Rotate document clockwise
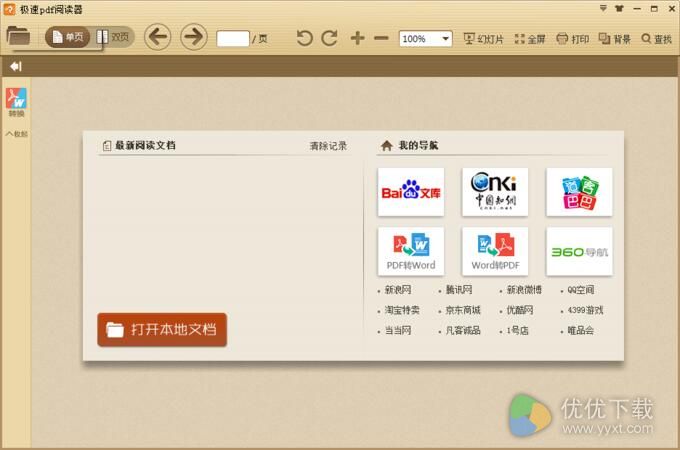The width and height of the screenshot is (680, 450). (x=330, y=38)
